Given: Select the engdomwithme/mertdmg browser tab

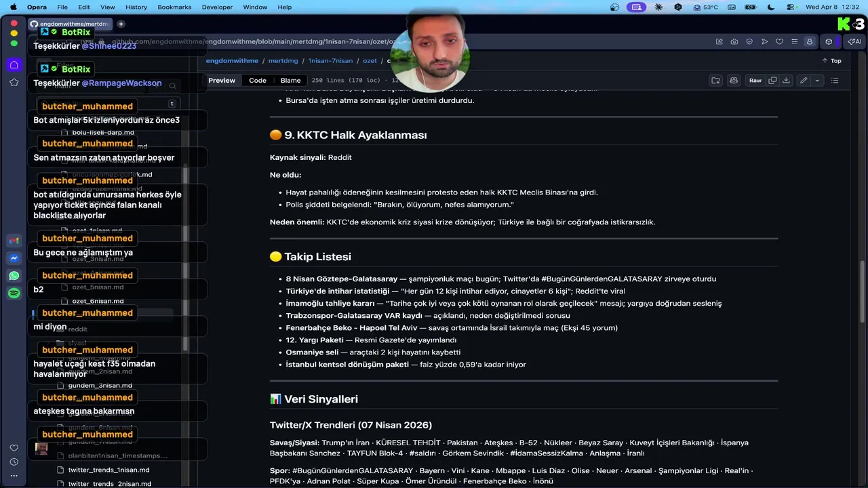Looking at the screenshot, I should [70, 24].
